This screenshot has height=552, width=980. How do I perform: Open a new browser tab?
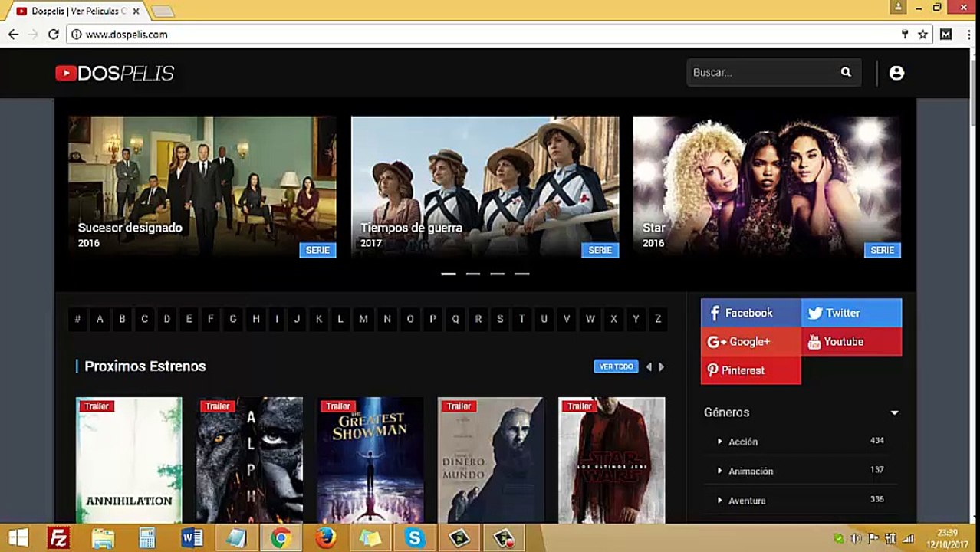163,11
